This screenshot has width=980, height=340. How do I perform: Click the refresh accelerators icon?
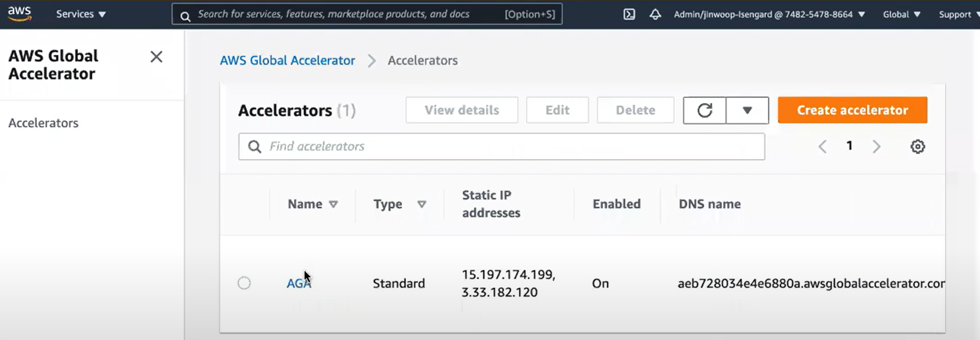tap(704, 110)
